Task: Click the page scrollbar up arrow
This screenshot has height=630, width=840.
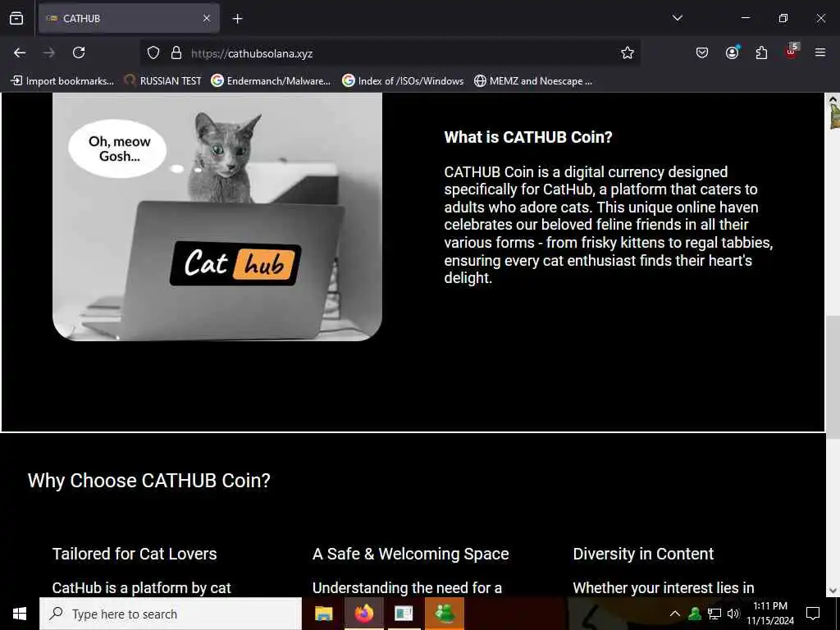Action: pos(833,99)
